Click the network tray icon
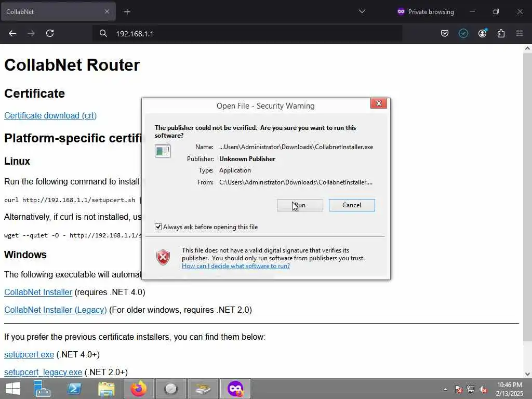 pos(471,389)
